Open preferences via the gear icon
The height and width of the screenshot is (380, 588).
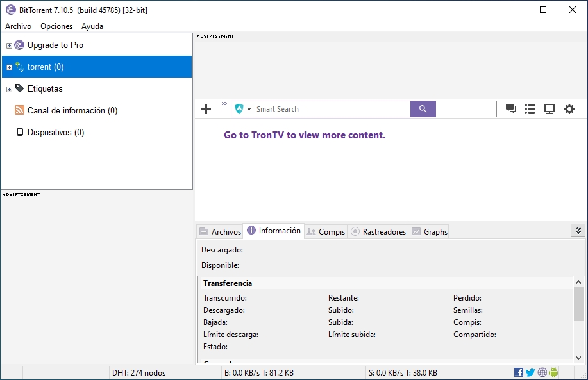[569, 109]
